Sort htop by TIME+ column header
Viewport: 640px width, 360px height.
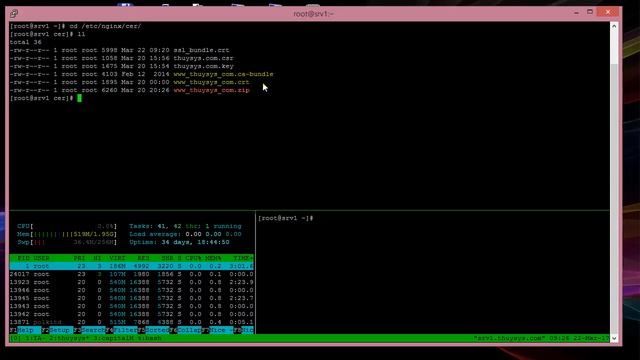tap(243, 258)
